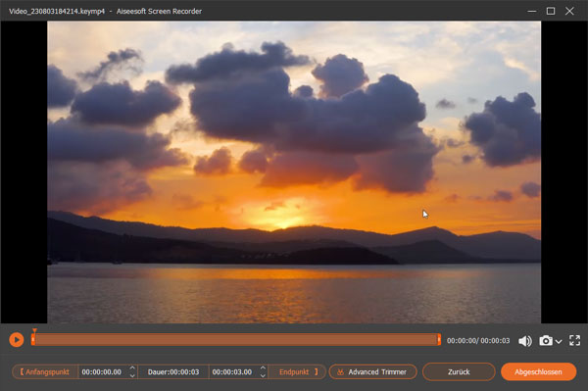Play the recorded video preview

click(16, 340)
